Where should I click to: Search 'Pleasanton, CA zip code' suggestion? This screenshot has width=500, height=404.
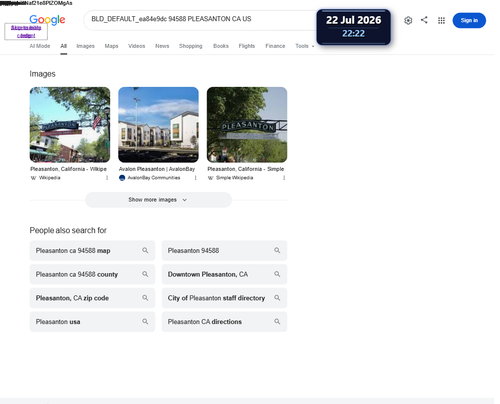[x=92, y=298]
